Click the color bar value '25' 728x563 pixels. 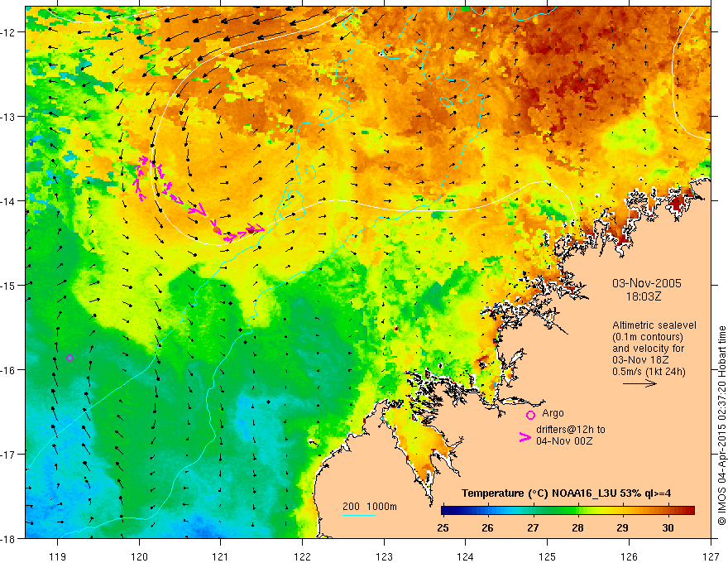pos(443,528)
